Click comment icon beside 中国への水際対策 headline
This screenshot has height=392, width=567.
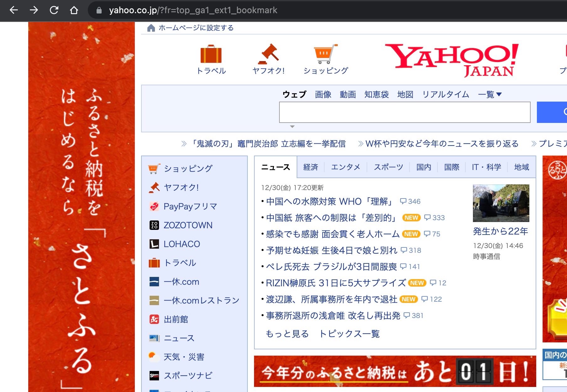coord(403,201)
